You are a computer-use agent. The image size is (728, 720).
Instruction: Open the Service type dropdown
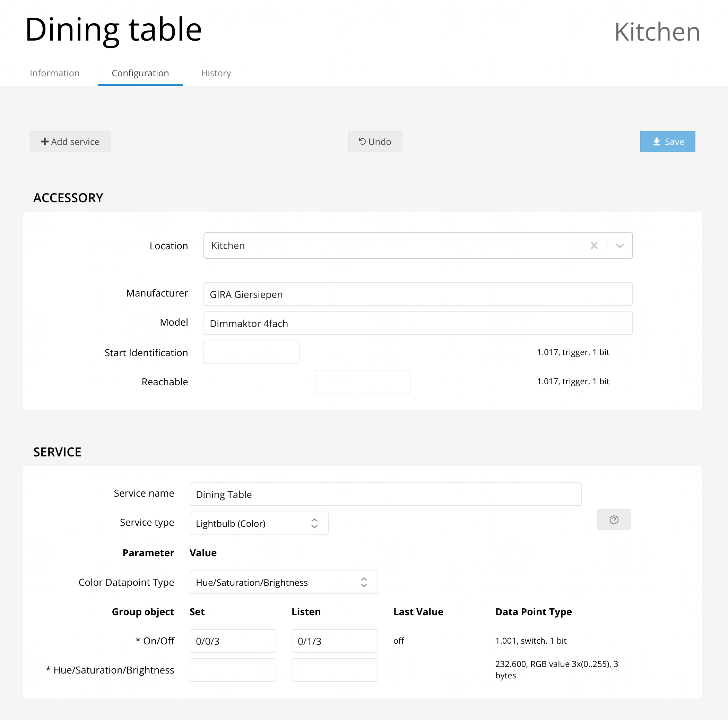point(259,523)
